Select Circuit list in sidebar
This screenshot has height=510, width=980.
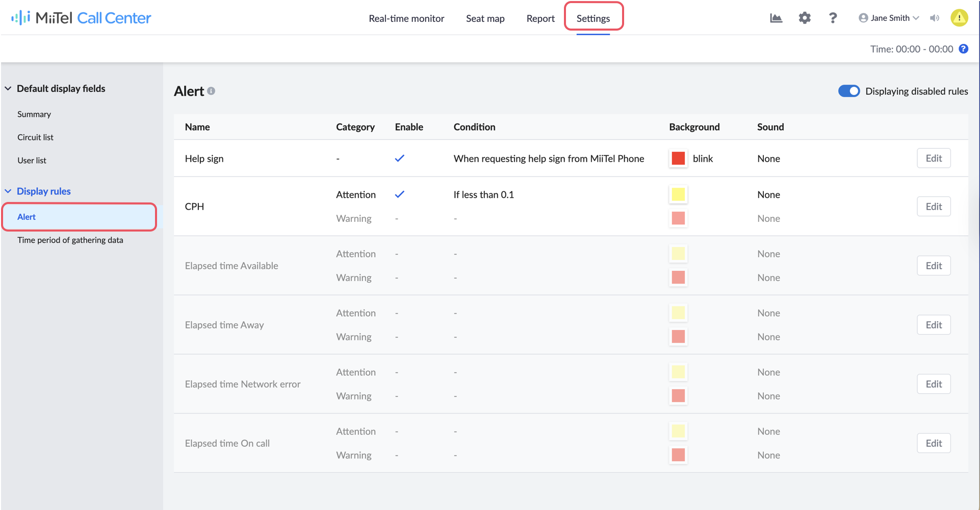pyautogui.click(x=35, y=137)
